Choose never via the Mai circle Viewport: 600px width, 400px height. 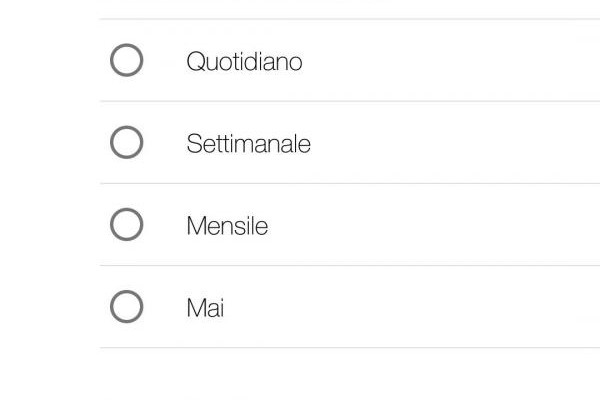126,307
